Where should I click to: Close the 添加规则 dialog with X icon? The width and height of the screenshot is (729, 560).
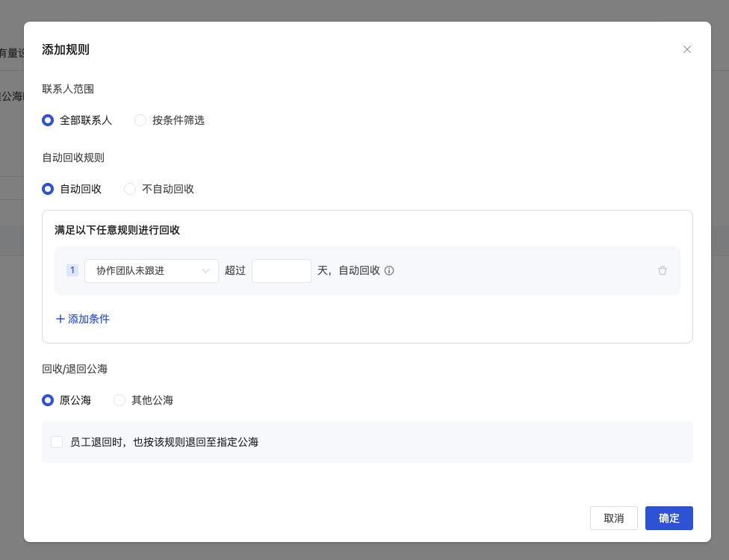pyautogui.click(x=686, y=49)
